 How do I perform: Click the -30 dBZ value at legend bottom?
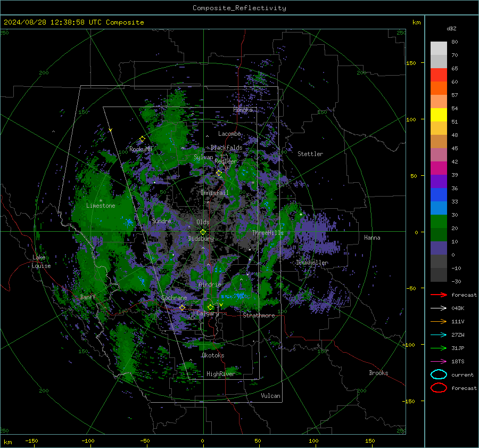coord(456,281)
